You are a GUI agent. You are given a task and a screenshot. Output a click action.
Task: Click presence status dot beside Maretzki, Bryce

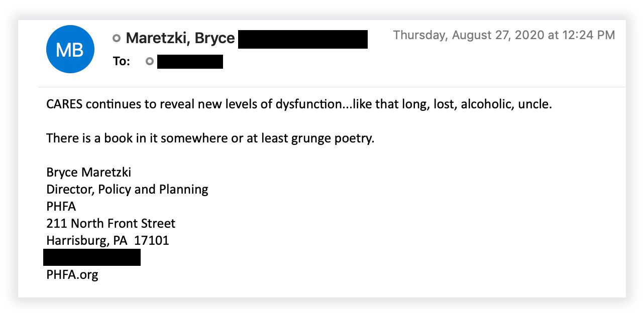click(x=117, y=38)
